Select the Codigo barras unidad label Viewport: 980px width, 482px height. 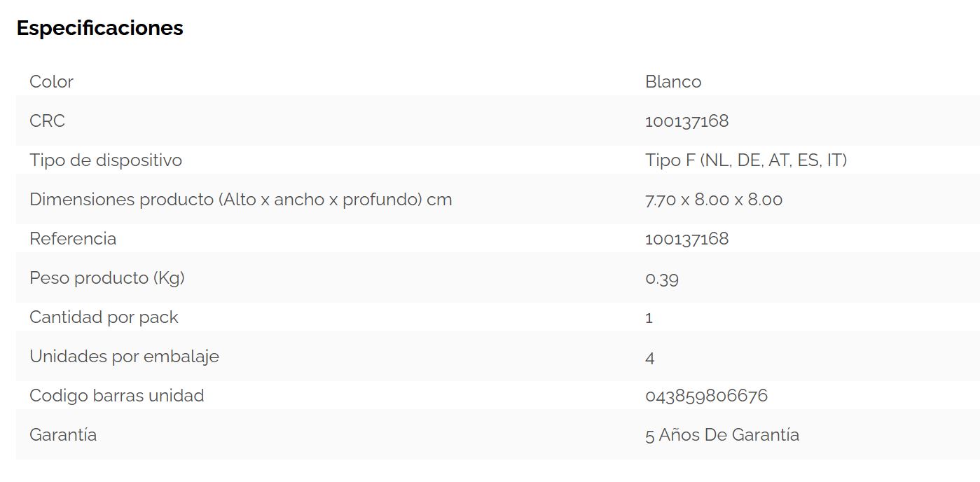tap(117, 396)
